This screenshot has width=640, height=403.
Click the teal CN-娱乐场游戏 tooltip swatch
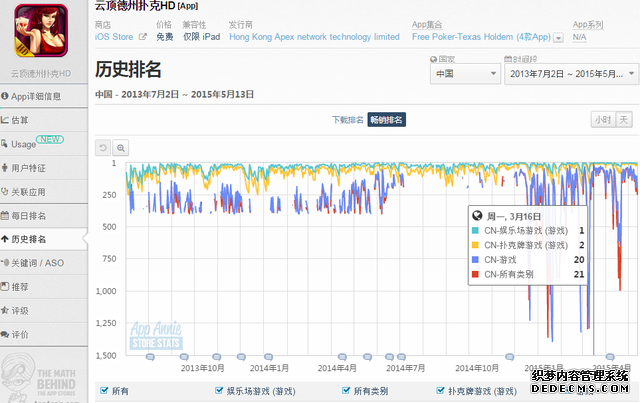[475, 230]
